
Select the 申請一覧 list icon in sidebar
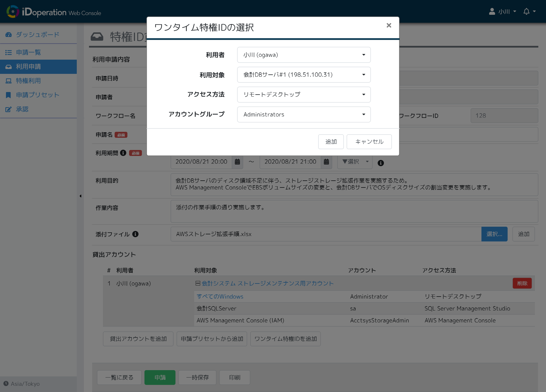click(x=9, y=52)
